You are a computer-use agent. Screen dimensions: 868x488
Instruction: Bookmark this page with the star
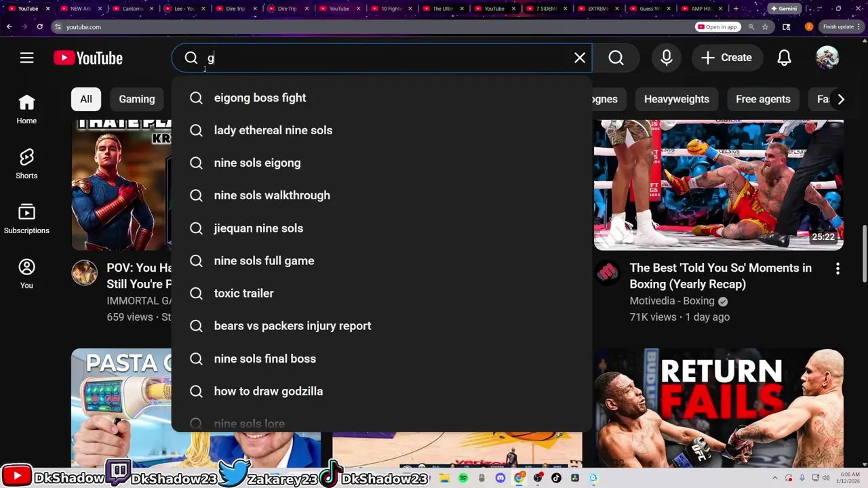point(765,26)
